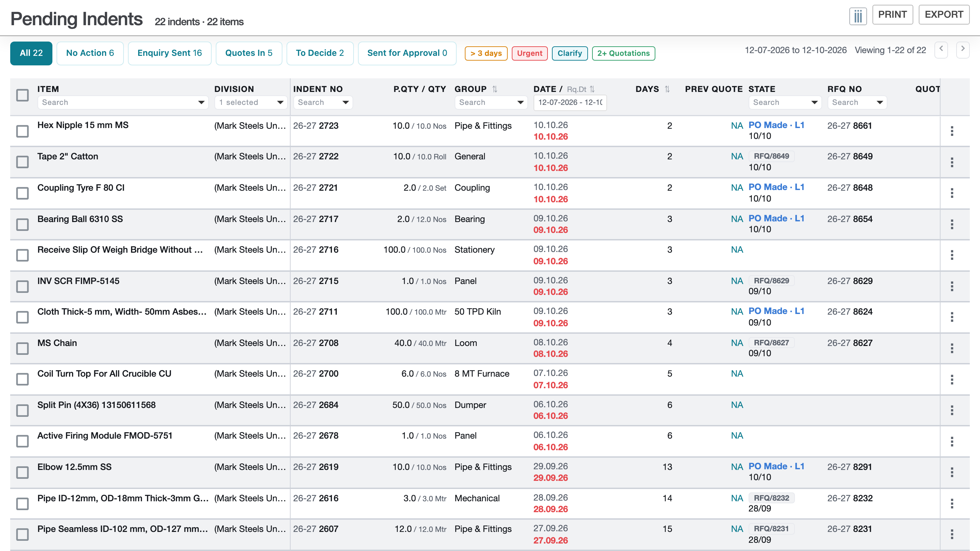
Task: Expand the GROUP filter dropdown
Action: [520, 103]
